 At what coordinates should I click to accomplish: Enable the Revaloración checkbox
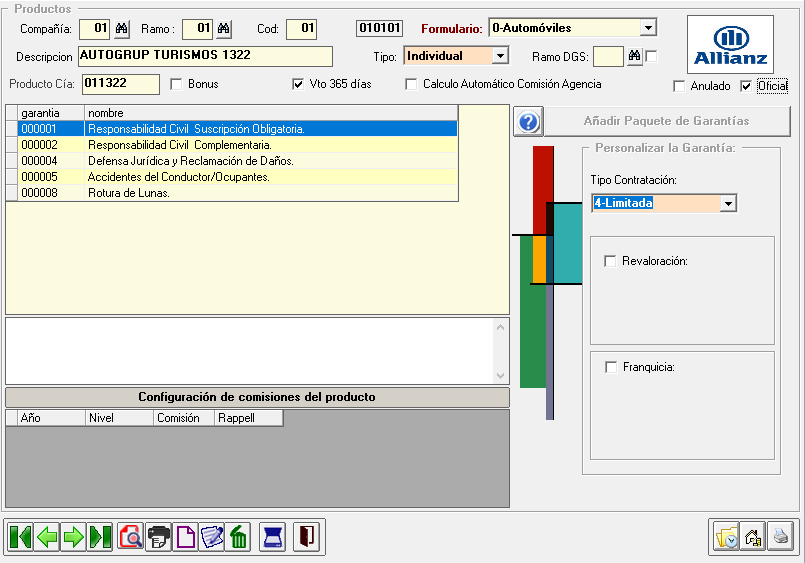click(x=610, y=261)
